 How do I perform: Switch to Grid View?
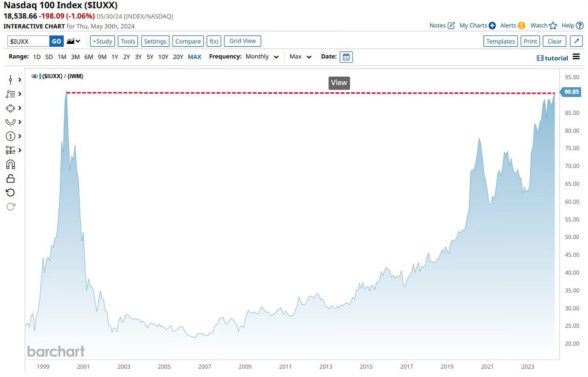pyautogui.click(x=243, y=41)
